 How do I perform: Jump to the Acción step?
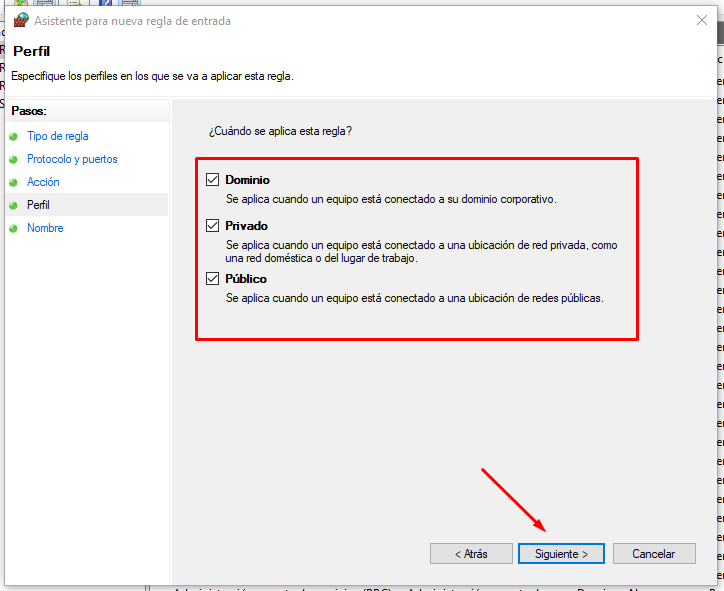(43, 182)
